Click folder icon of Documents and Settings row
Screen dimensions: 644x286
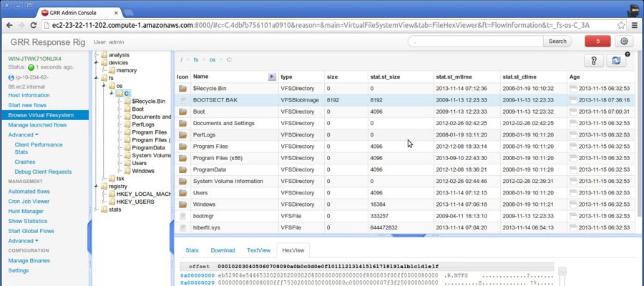point(182,123)
